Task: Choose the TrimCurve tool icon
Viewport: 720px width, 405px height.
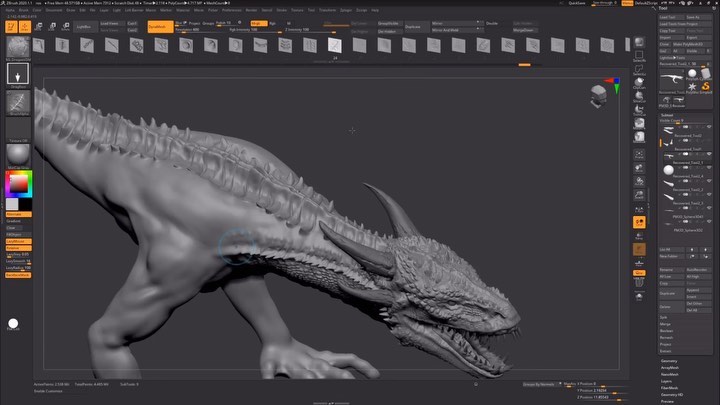Action: [639, 110]
